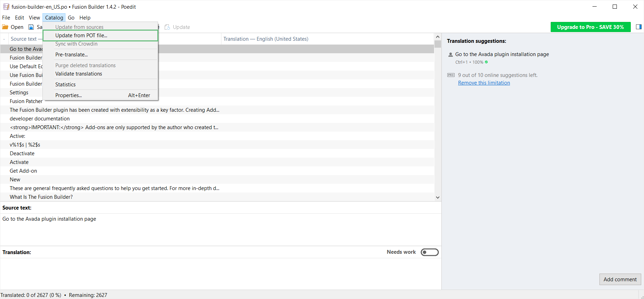The image size is (644, 299).
Task: Click the green checkmark next to 100%
Action: 486,62
